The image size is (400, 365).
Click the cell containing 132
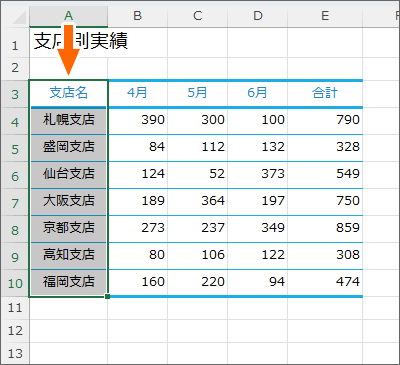[258, 148]
